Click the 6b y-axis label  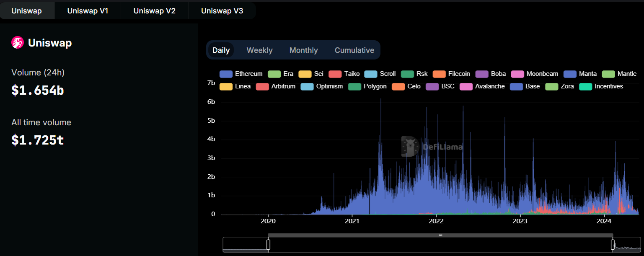pyautogui.click(x=211, y=102)
